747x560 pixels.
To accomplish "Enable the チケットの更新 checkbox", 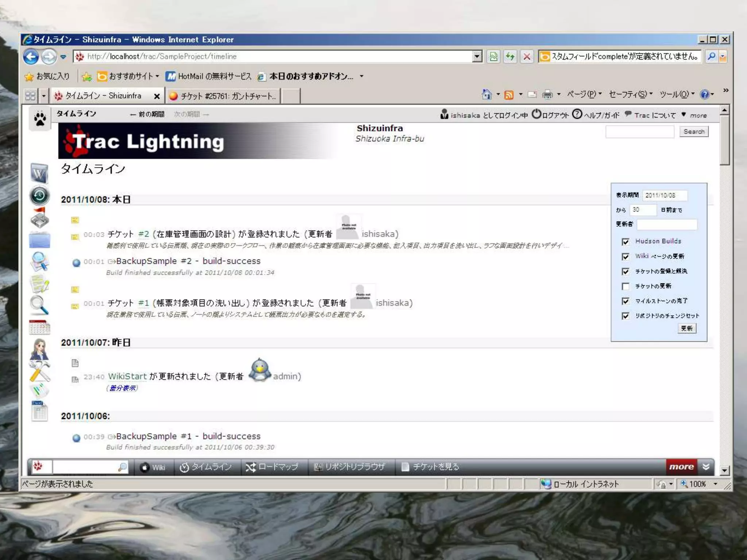I will coord(626,286).
